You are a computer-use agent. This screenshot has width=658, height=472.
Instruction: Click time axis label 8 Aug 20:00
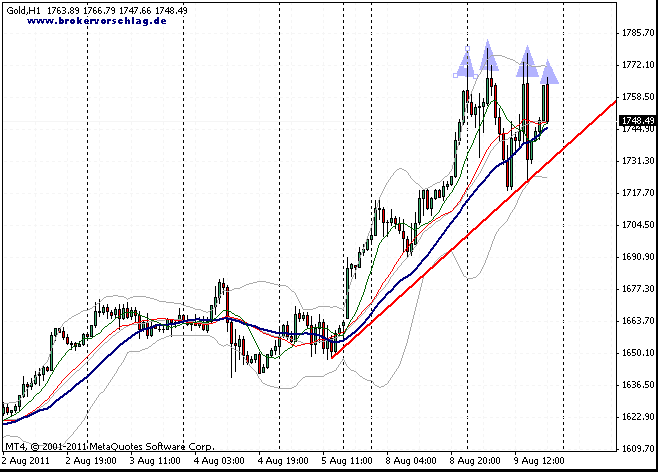click(x=475, y=461)
